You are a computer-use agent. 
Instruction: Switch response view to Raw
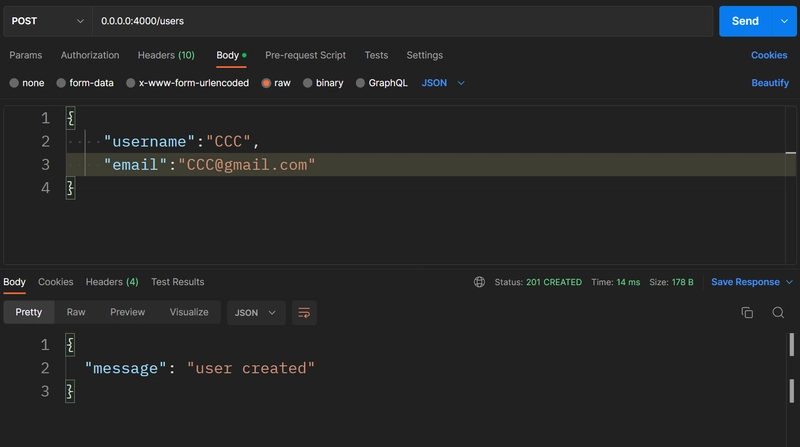pyautogui.click(x=76, y=312)
